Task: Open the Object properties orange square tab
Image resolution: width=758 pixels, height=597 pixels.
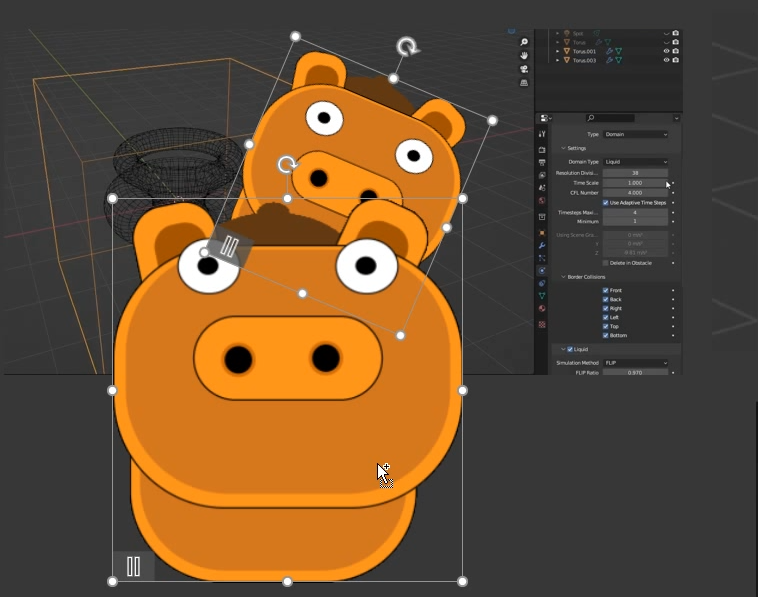Action: tap(542, 233)
